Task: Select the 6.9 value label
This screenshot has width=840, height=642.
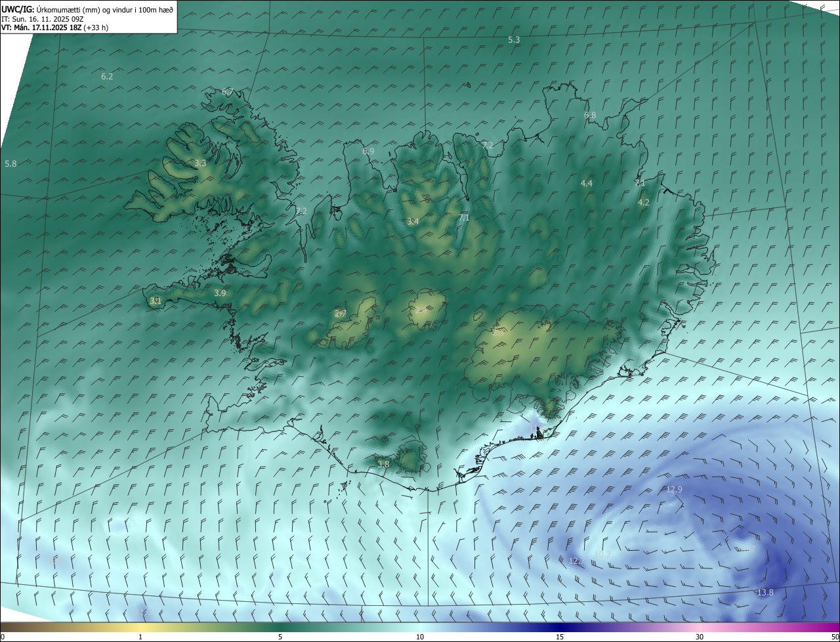Action: point(368,152)
